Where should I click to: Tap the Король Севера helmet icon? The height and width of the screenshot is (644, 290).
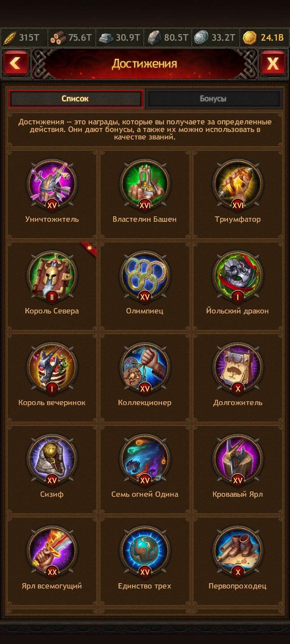click(52, 277)
